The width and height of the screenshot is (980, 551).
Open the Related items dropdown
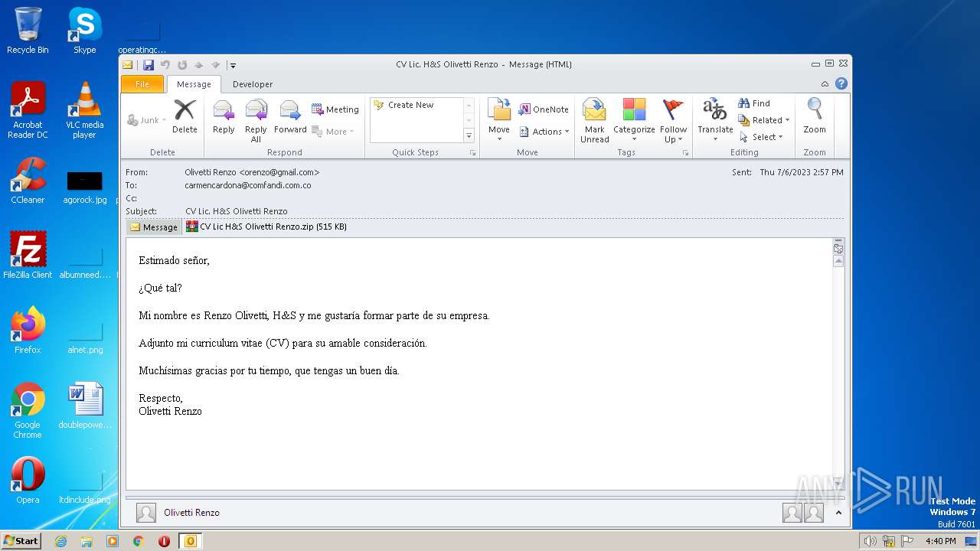(x=764, y=120)
